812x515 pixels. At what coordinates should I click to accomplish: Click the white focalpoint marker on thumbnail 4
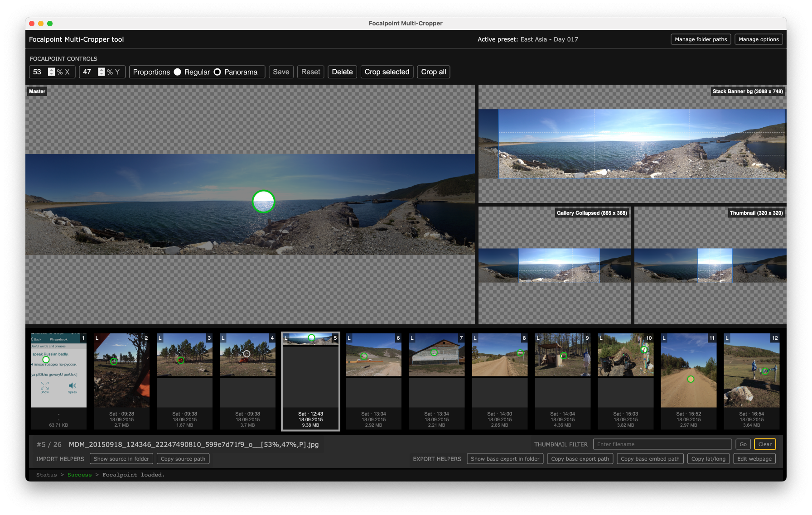coord(246,354)
